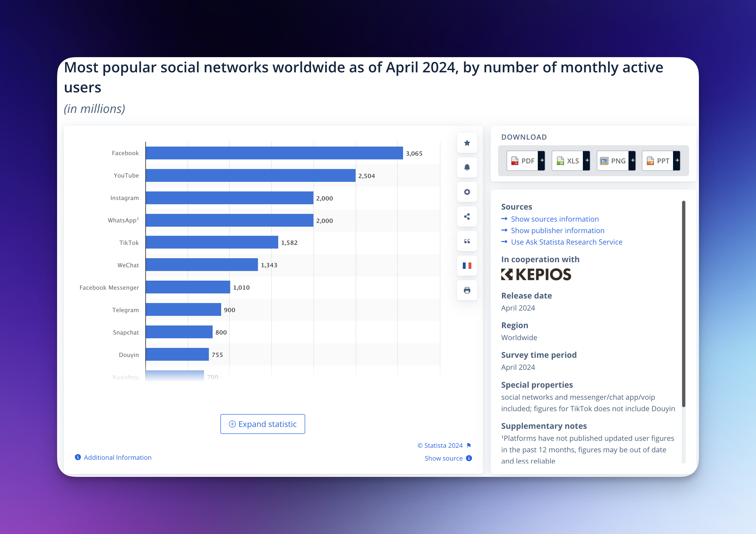
Task: Open Show publisher information link
Action: click(x=558, y=231)
